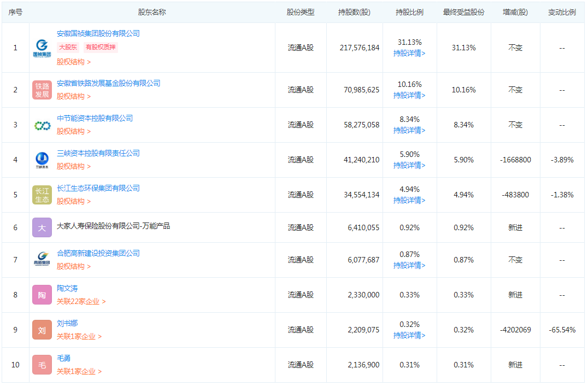Click the 变动比例 column header

(562, 13)
